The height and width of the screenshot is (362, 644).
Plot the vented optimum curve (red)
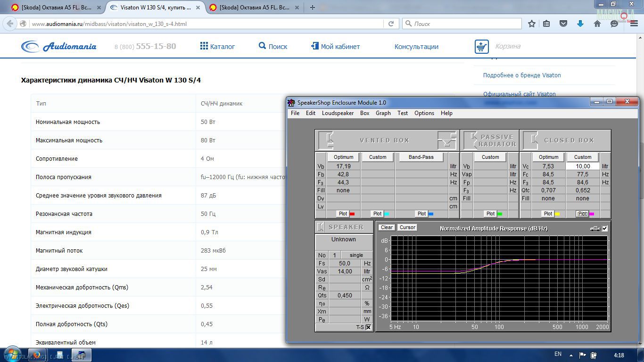point(343,214)
